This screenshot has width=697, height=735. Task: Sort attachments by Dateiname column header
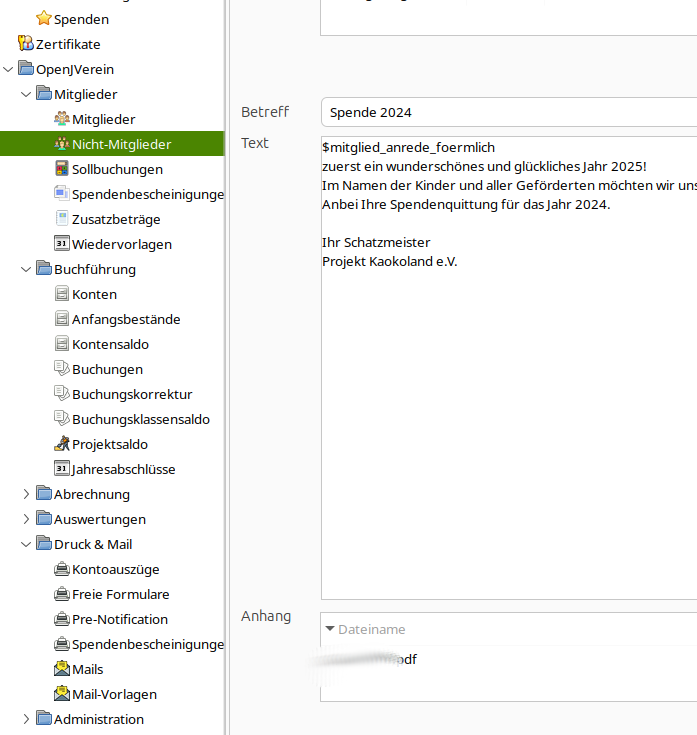(372, 629)
